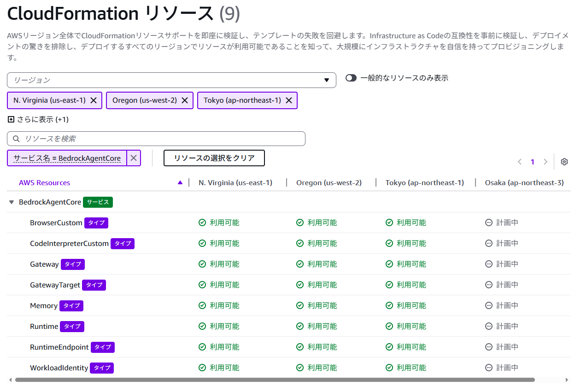Click the タイプ badge next to WorkloadIdentity

click(x=102, y=368)
